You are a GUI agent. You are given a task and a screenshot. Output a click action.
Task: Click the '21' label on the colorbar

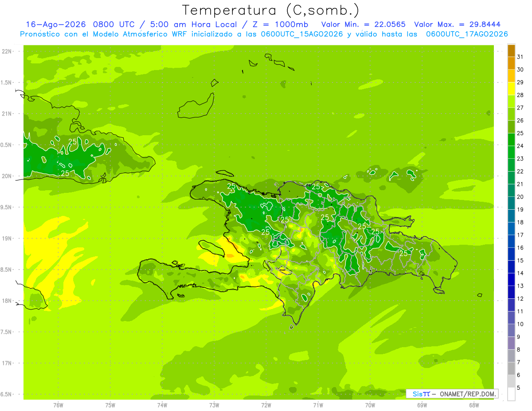point(520,184)
